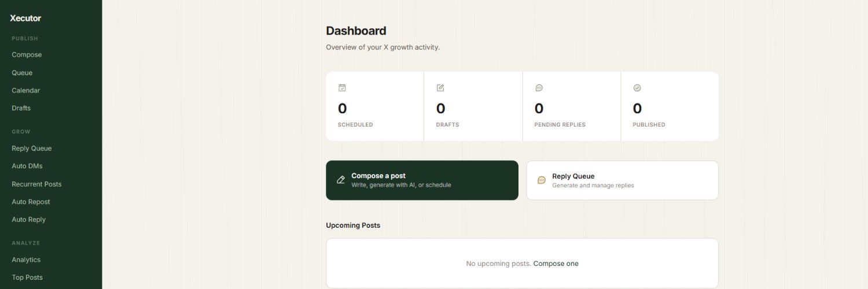Go to Top Posts
This screenshot has height=289, width=868.
coord(27,277)
